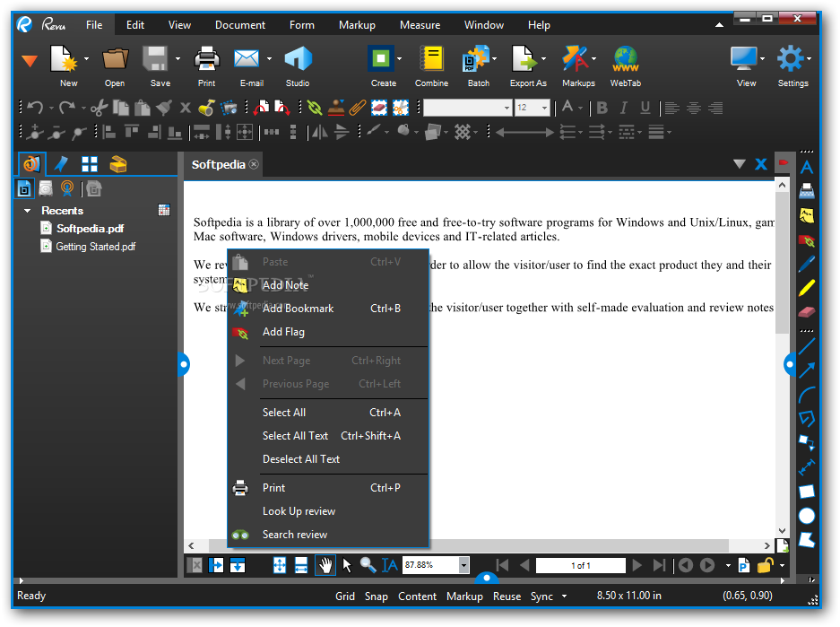Click the New document icon

[64, 58]
